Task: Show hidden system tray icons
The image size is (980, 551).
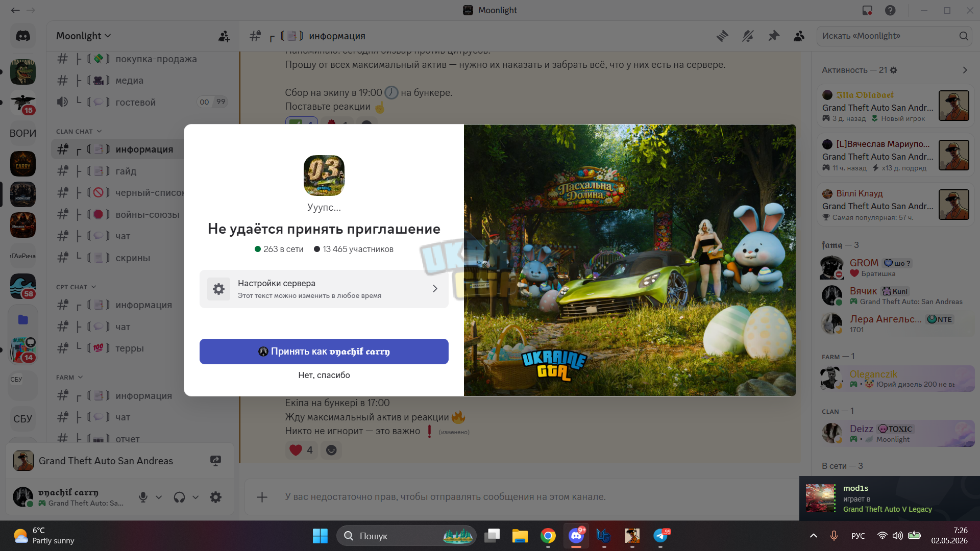Action: click(814, 536)
